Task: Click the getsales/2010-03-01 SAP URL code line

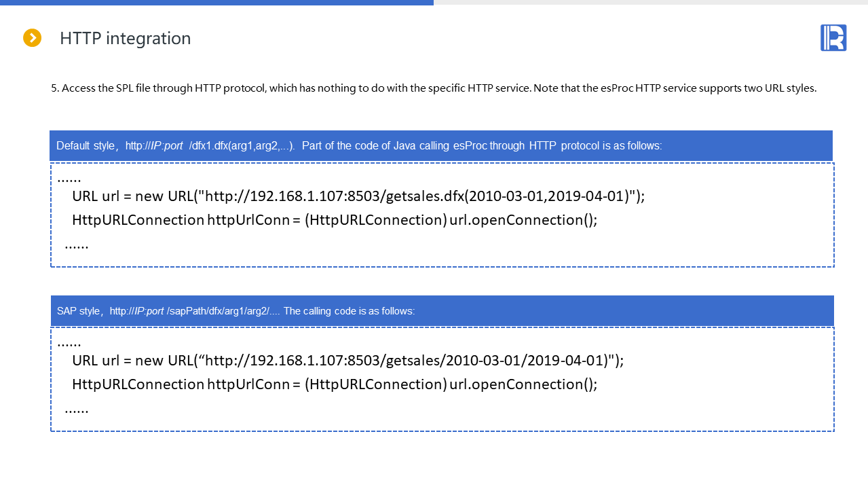Action: [347, 361]
